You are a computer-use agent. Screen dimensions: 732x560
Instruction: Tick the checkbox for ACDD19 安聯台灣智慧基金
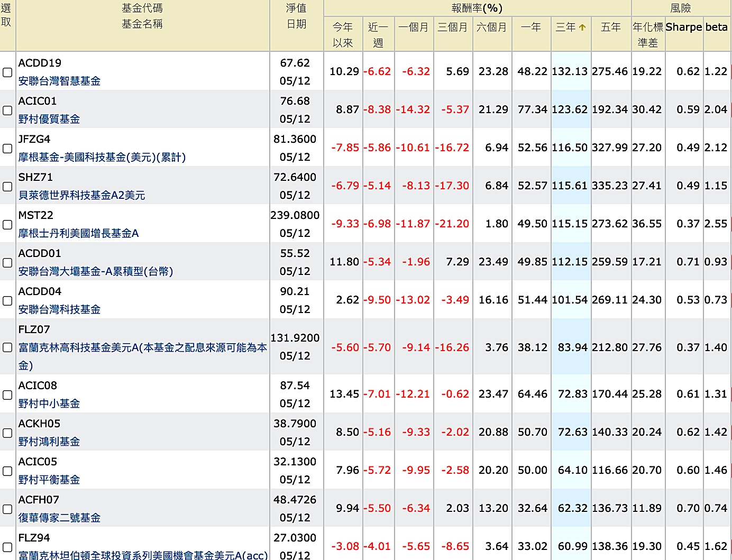pyautogui.click(x=7, y=72)
